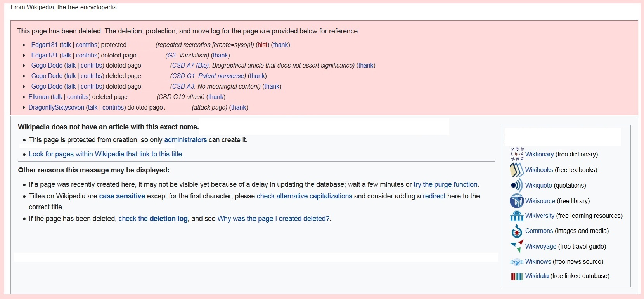Open Edgar181 talk in G3 Vandalism entry
Image resolution: width=644 pixels, height=299 pixels.
66,55
